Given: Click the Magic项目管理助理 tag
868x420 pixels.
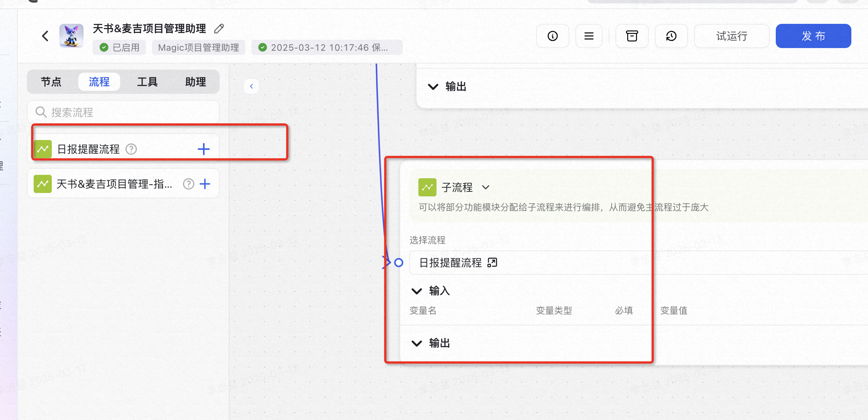Looking at the screenshot, I should coord(198,47).
